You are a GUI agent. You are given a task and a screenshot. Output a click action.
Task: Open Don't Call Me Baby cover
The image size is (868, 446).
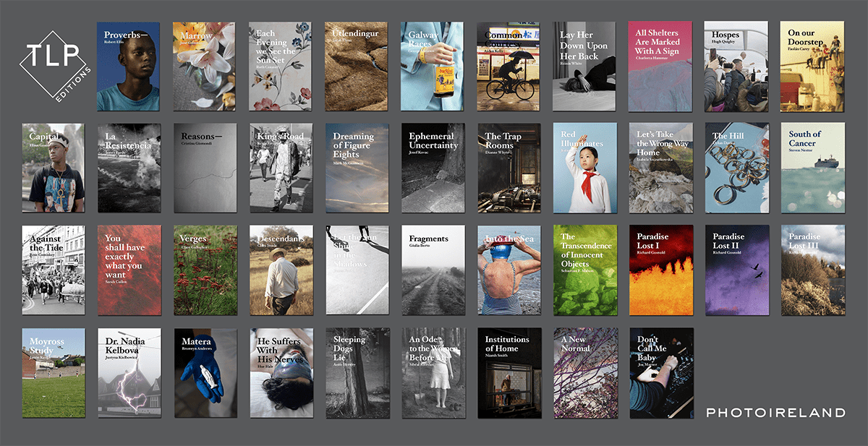click(660, 373)
